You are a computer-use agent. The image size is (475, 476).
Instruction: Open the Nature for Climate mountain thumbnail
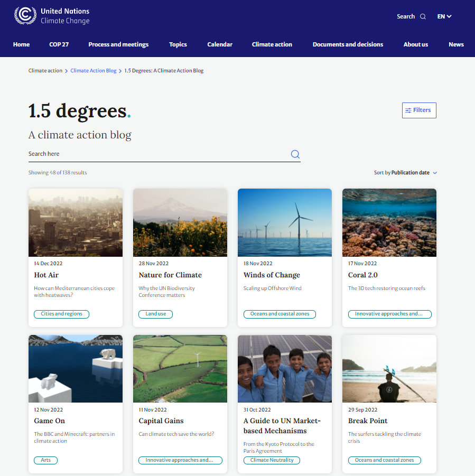(180, 222)
